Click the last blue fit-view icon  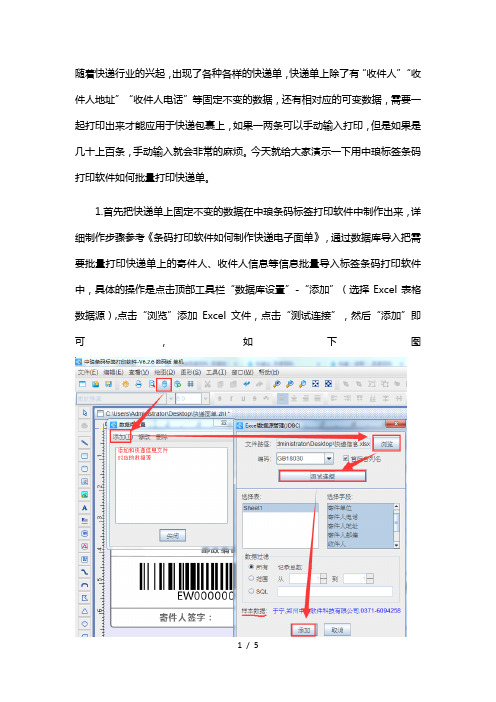(329, 384)
